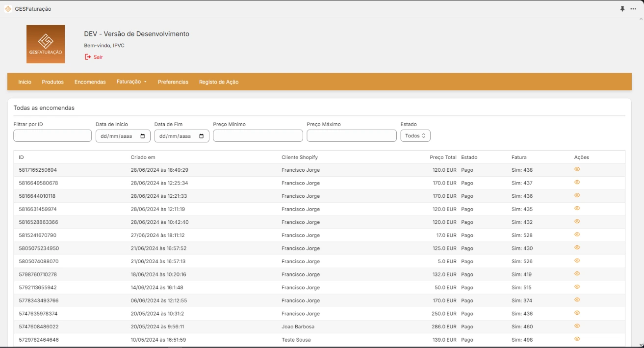Click the GESFaturação logo
Viewport: 644px width, 348px height.
[x=46, y=43]
